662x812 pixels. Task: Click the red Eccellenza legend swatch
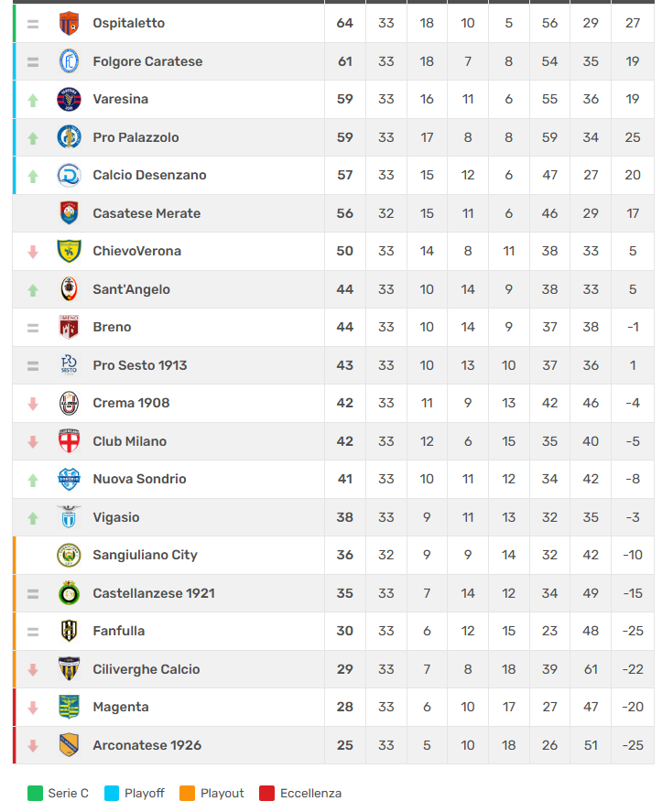tap(267, 793)
